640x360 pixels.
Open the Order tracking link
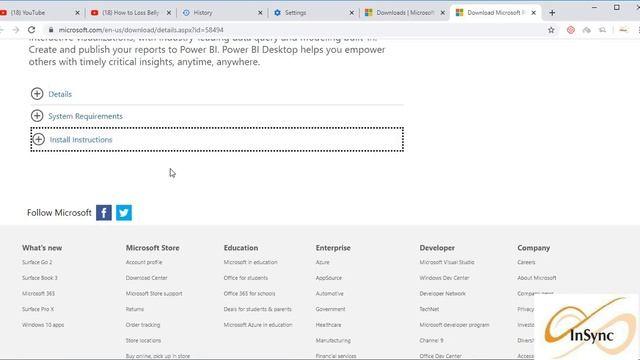click(x=143, y=325)
